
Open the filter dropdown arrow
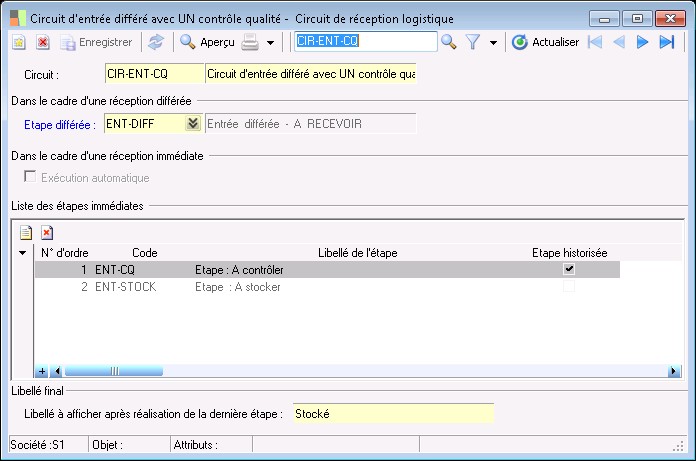[493, 43]
